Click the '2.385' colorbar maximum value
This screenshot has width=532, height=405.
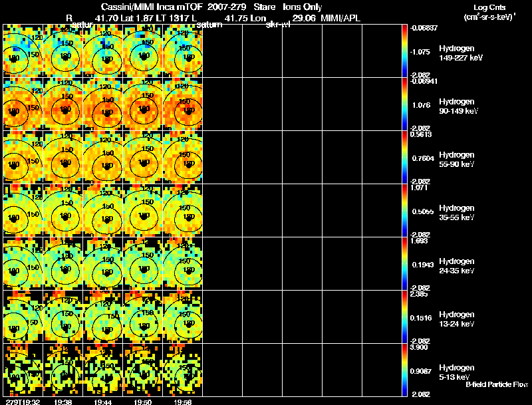tap(419, 295)
